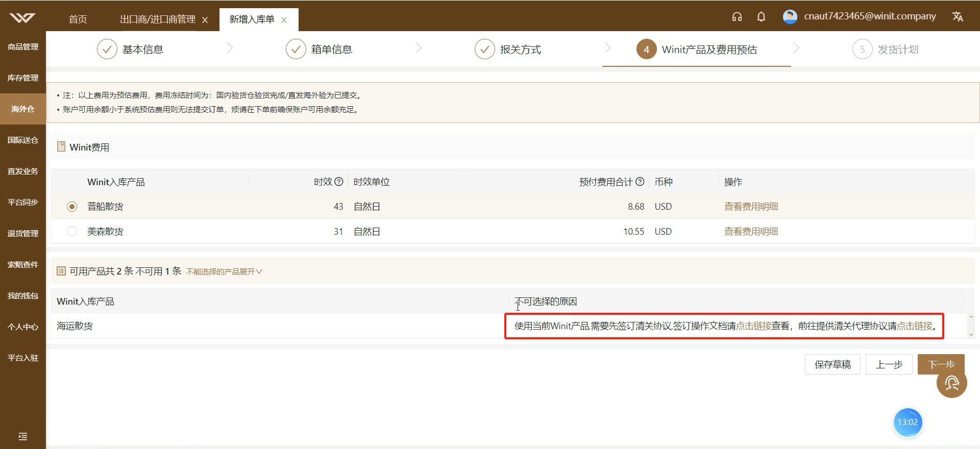The height and width of the screenshot is (449, 980).
Task: Open the first 点击链接 for signing document
Action: coord(753,326)
